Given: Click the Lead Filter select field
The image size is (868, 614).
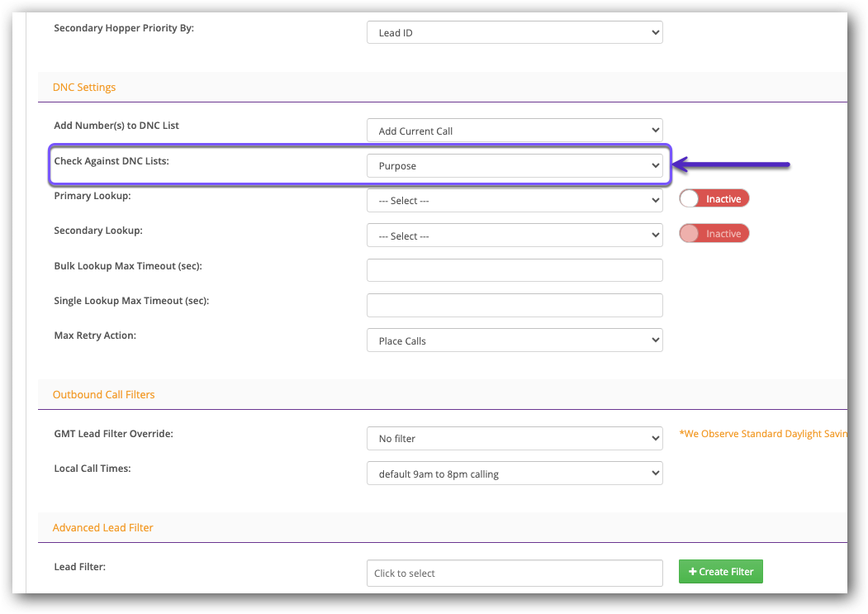Looking at the screenshot, I should 514,573.
